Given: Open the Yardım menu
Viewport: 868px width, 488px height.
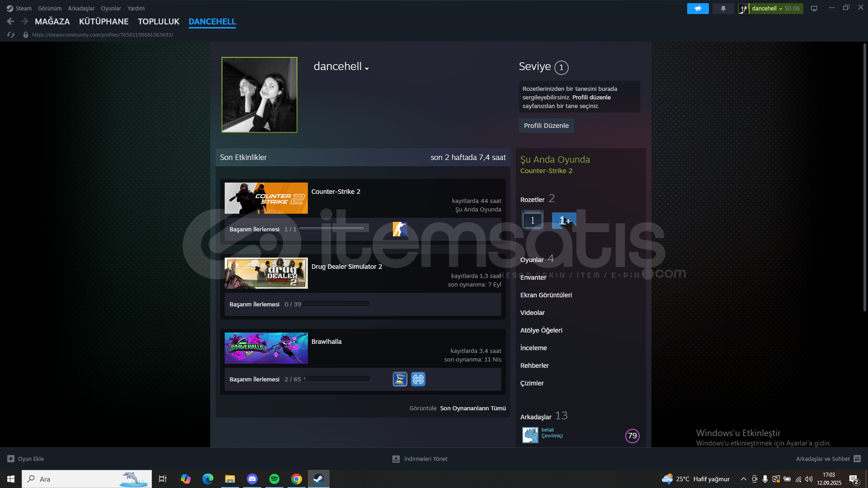Looking at the screenshot, I should (x=136, y=8).
